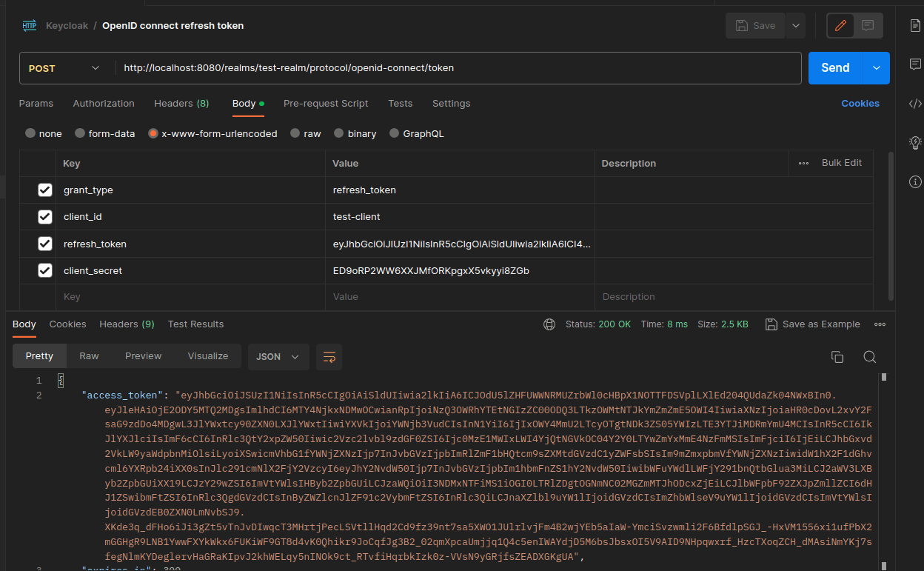Click the client_secret value starting 'ED9oRP2'
Screen dimensions: 924x571
460,270
